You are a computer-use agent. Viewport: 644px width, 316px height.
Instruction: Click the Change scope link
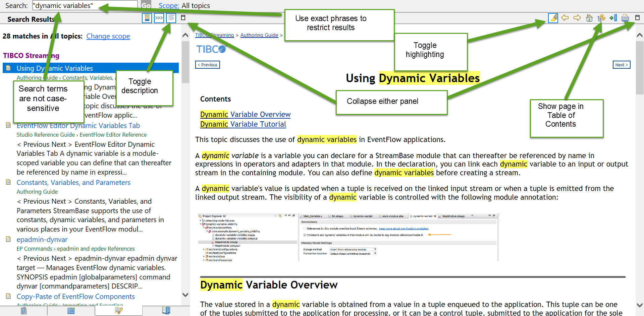click(108, 36)
